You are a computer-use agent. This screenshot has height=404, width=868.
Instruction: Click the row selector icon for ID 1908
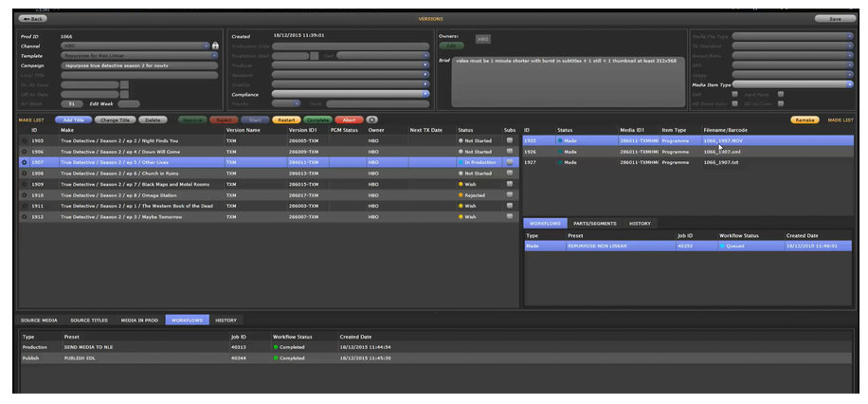coord(24,174)
